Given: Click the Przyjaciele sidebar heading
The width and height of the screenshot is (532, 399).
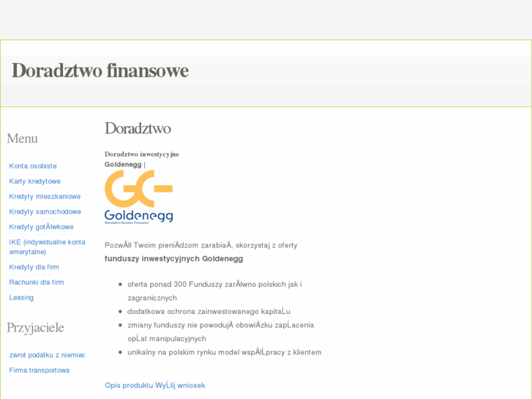Looking at the screenshot, I should pyautogui.click(x=35, y=328).
